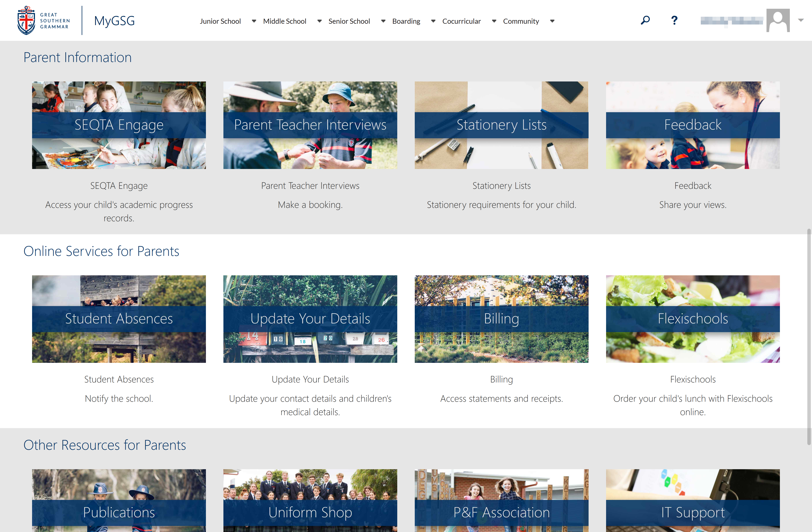
Task: Open the Update Your Details tile image
Action: coord(310,319)
